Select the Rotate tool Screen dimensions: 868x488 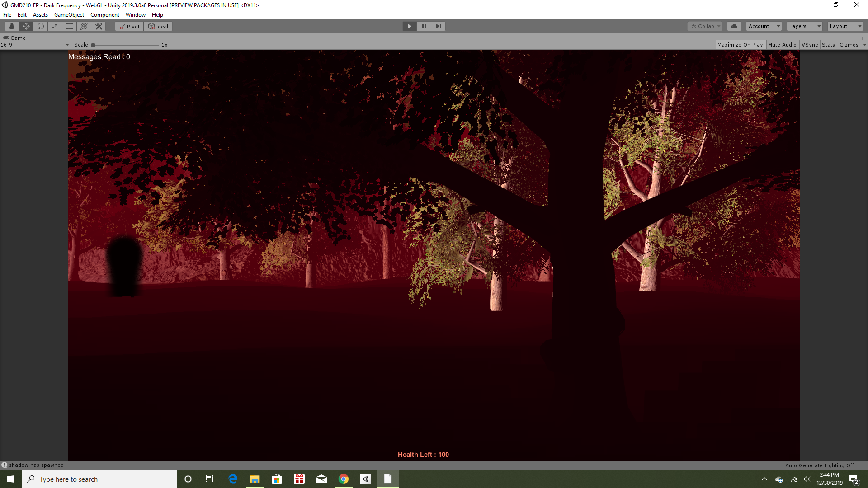41,26
